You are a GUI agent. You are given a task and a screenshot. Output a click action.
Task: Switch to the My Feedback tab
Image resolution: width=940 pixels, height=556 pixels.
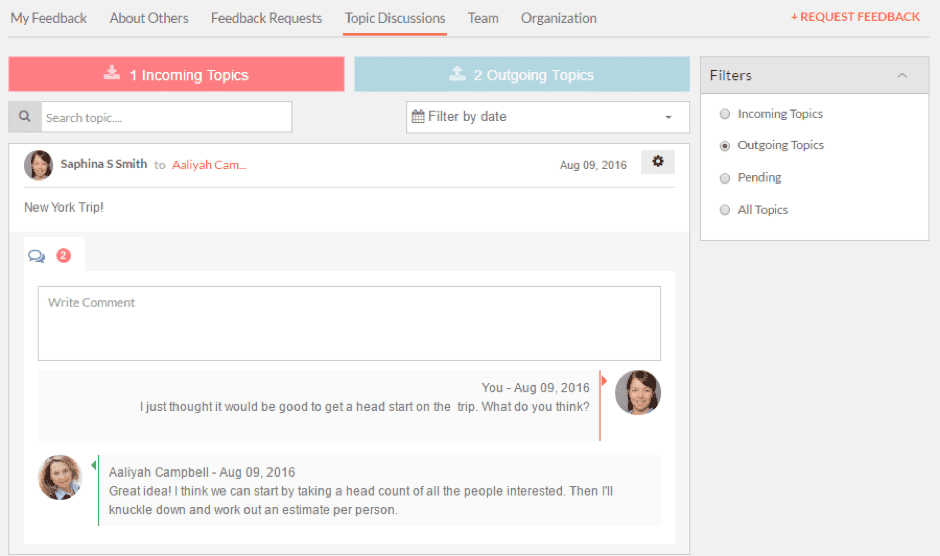coord(49,19)
